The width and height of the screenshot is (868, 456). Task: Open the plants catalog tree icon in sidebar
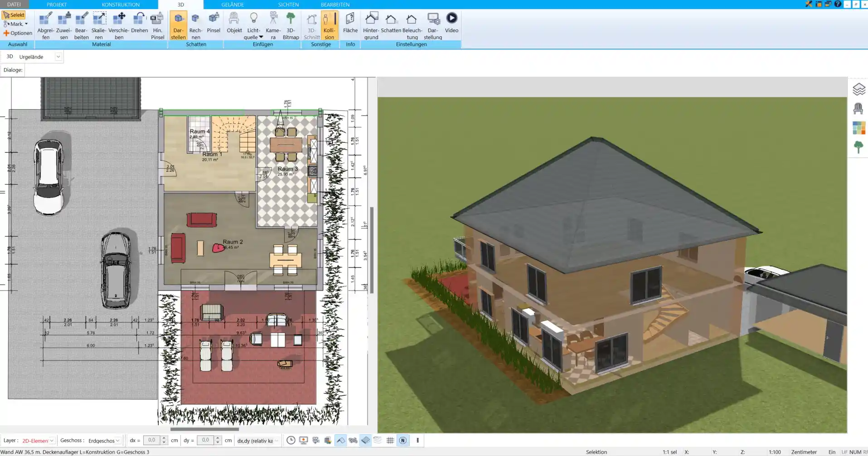tap(858, 147)
